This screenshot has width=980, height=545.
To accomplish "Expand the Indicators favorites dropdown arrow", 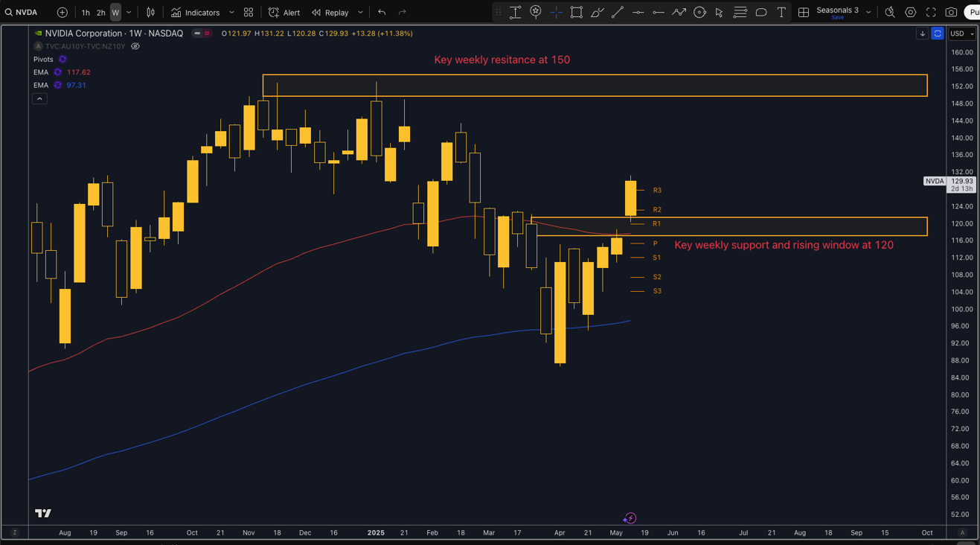I will coord(231,12).
